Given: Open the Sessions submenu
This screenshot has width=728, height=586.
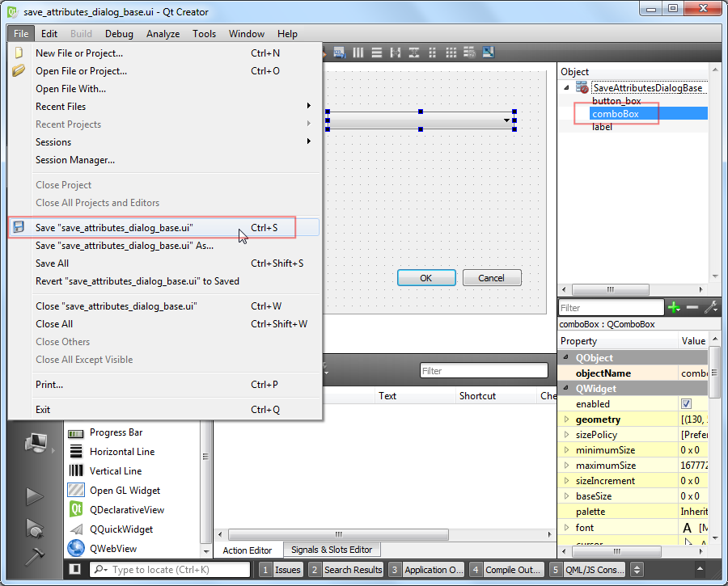Looking at the screenshot, I should click(x=164, y=142).
